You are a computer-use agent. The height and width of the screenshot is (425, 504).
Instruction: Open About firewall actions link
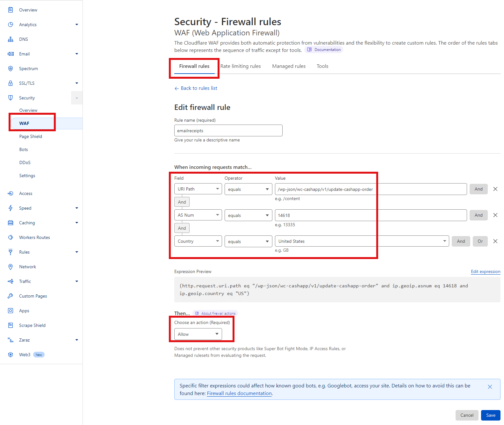[x=215, y=313]
